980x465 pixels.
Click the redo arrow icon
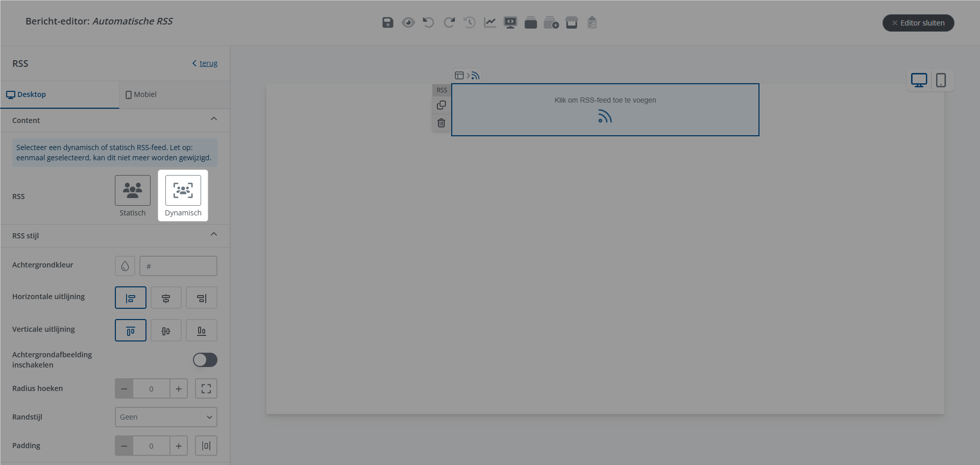tap(449, 22)
